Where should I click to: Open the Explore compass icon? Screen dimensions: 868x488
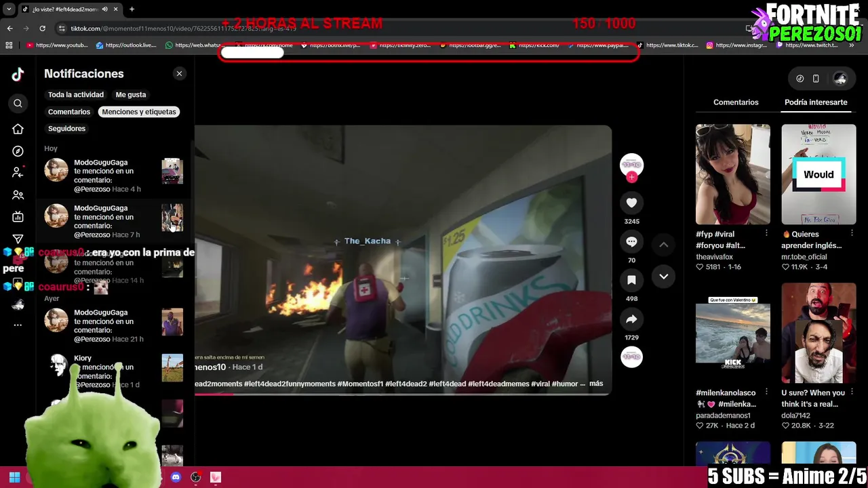click(18, 151)
